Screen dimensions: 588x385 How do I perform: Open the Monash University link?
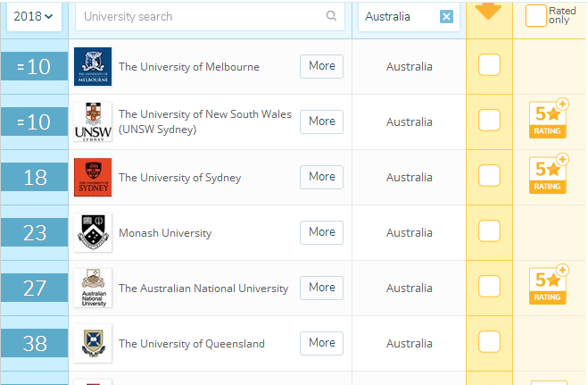tap(165, 233)
